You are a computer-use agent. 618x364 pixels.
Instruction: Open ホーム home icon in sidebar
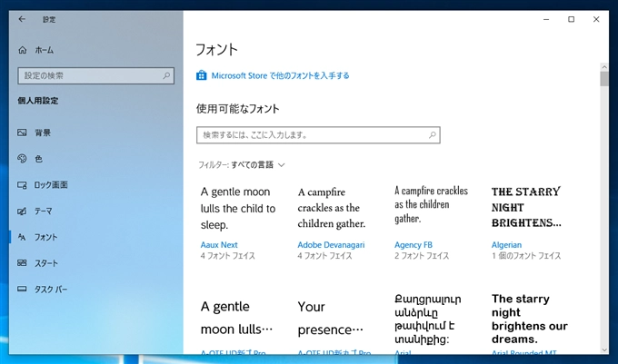coord(23,50)
